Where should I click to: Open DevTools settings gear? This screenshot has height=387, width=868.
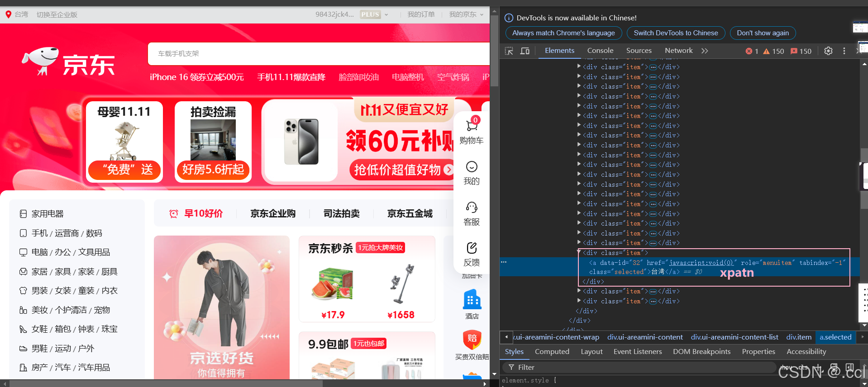(828, 51)
